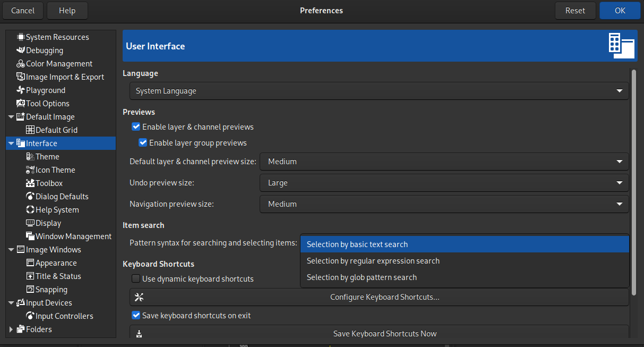Click the keyboard icon on Configure Keyboard Shortcuts

point(139,297)
